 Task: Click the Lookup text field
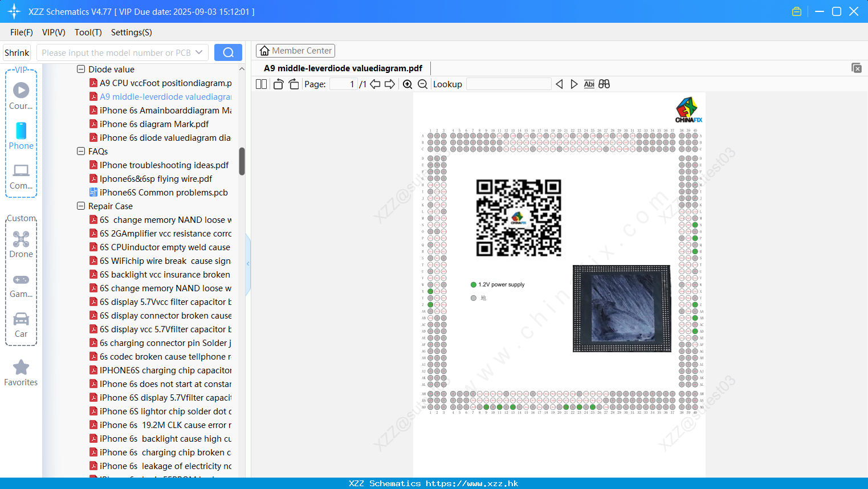pyautogui.click(x=509, y=84)
